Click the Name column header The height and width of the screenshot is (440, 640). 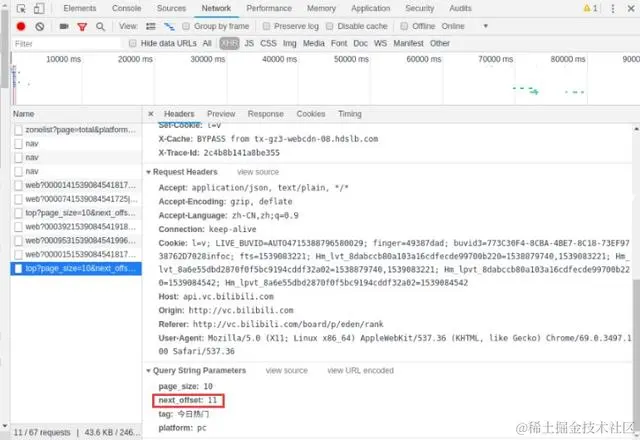pyautogui.click(x=76, y=114)
